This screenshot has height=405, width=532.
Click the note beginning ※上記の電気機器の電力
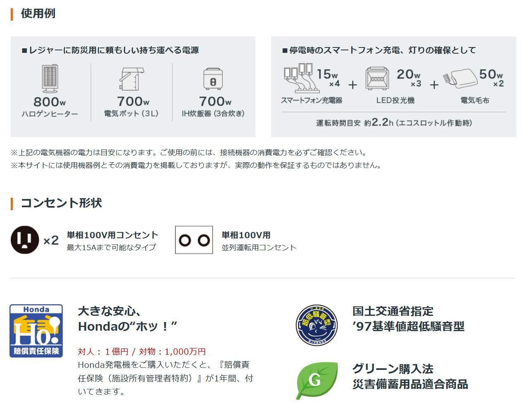189,152
